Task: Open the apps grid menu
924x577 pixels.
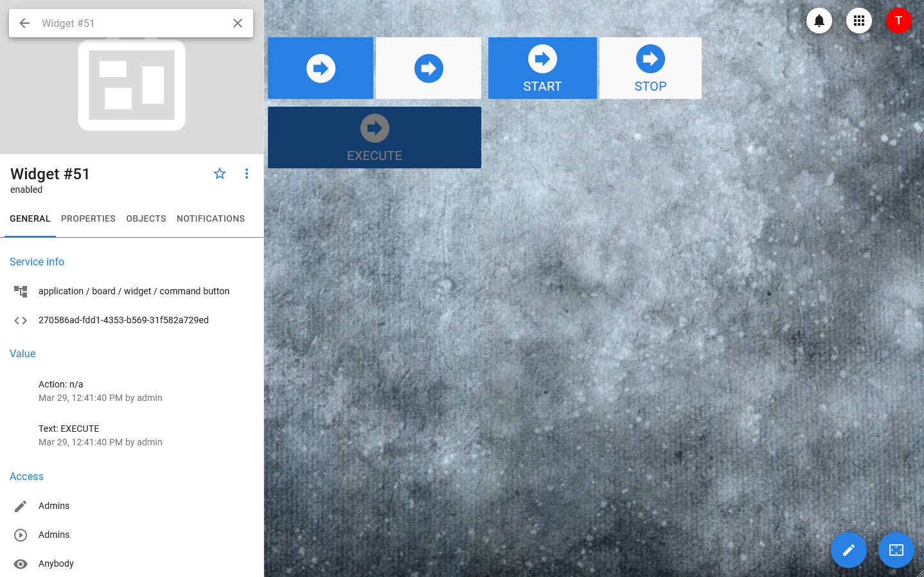Action: [859, 21]
